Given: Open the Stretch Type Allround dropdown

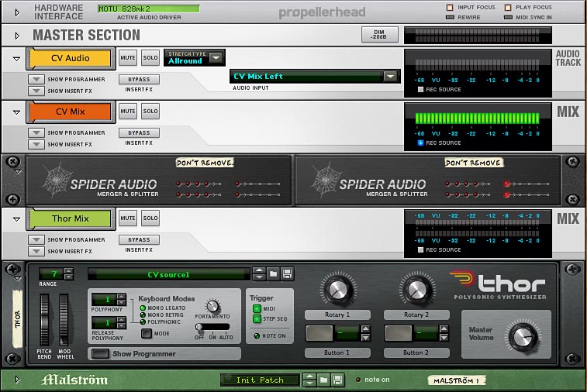Looking at the screenshot, I should click(216, 57).
